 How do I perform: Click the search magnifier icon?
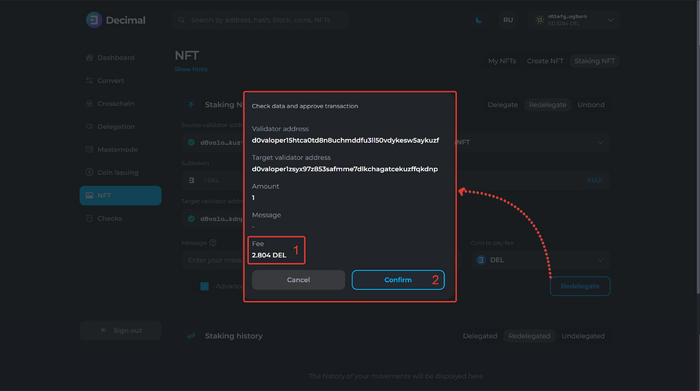pos(181,20)
